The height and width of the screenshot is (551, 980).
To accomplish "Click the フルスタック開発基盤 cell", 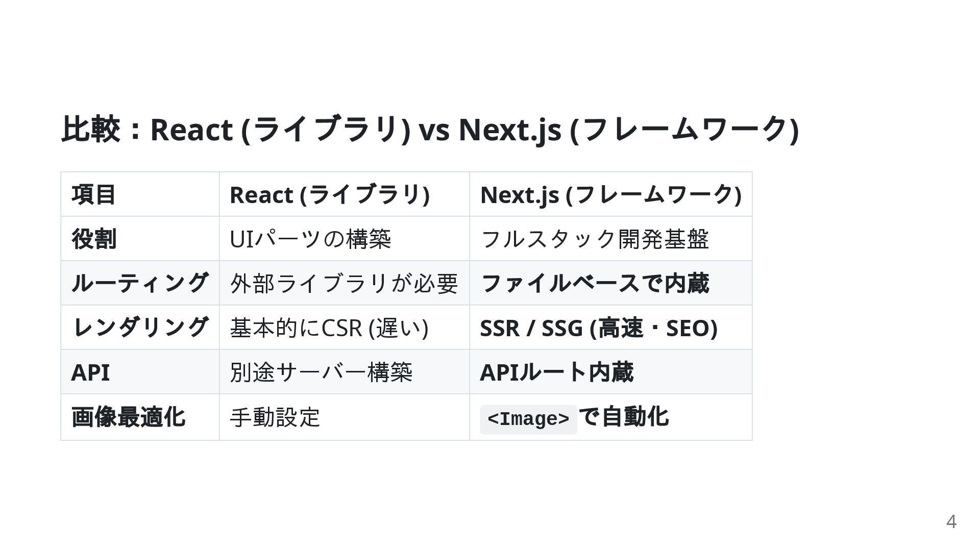I will pos(595,239).
